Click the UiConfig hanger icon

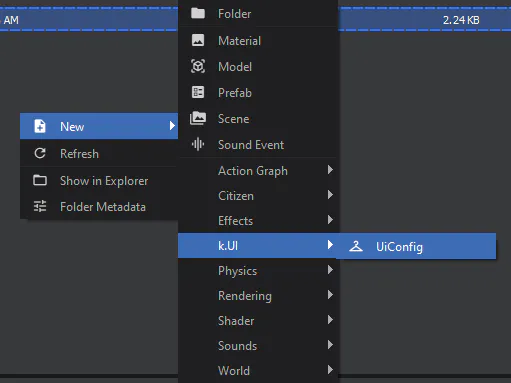pos(356,246)
